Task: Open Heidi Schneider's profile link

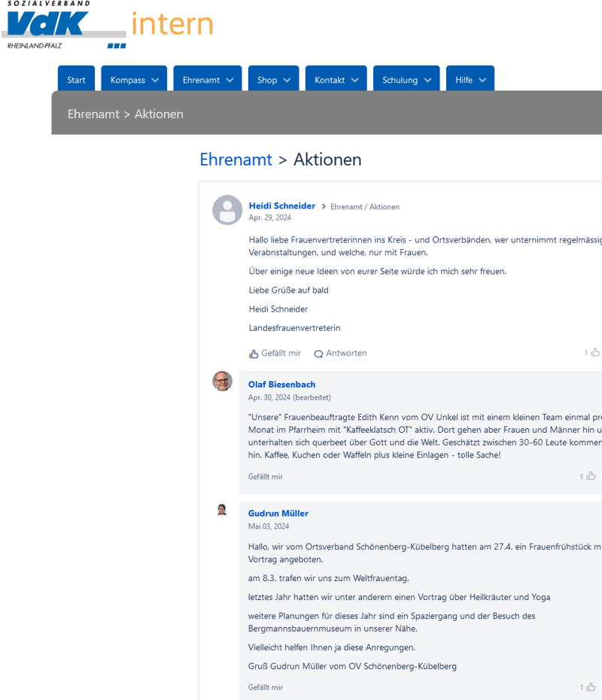Action: 282,205
